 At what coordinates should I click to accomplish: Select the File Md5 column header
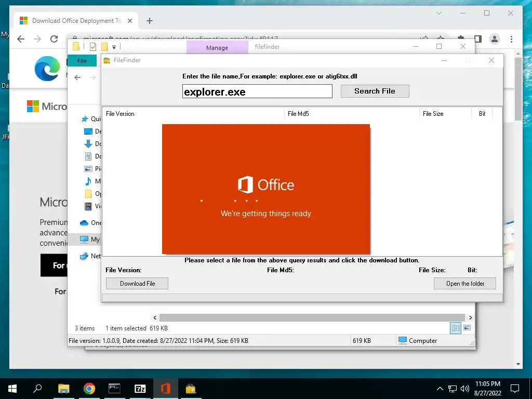(x=352, y=114)
